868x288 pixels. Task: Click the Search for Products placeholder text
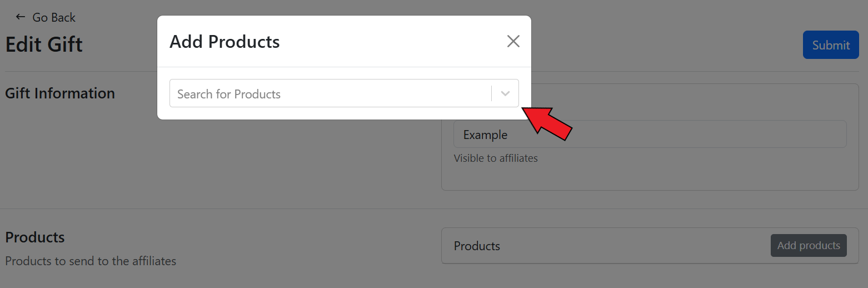229,94
